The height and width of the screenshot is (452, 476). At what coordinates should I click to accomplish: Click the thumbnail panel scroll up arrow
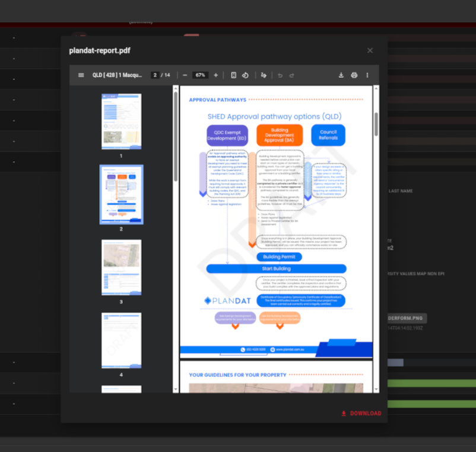coord(176,88)
